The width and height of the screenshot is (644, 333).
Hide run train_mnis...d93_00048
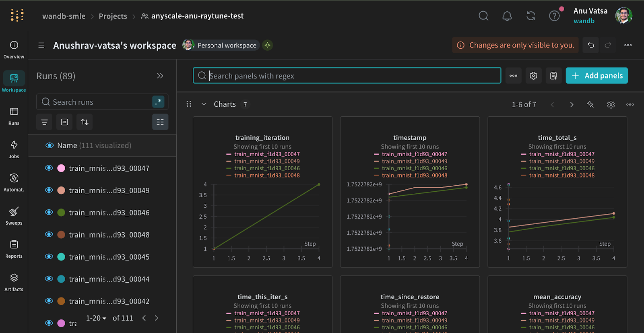click(49, 234)
